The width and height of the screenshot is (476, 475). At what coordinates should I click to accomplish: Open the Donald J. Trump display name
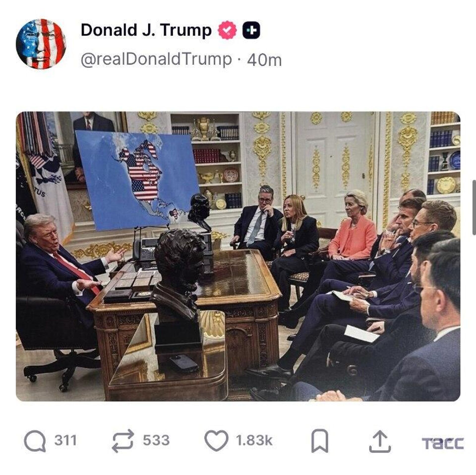click(146, 30)
